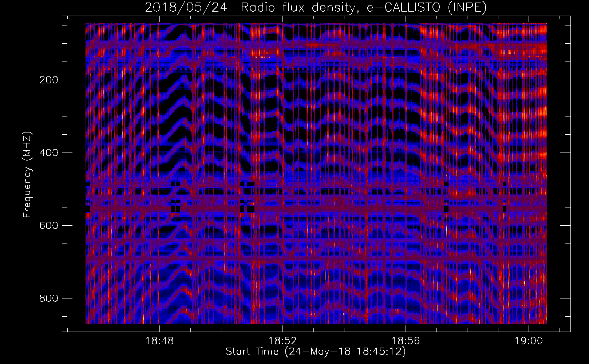Click the '18:52' time tick label

point(283,341)
